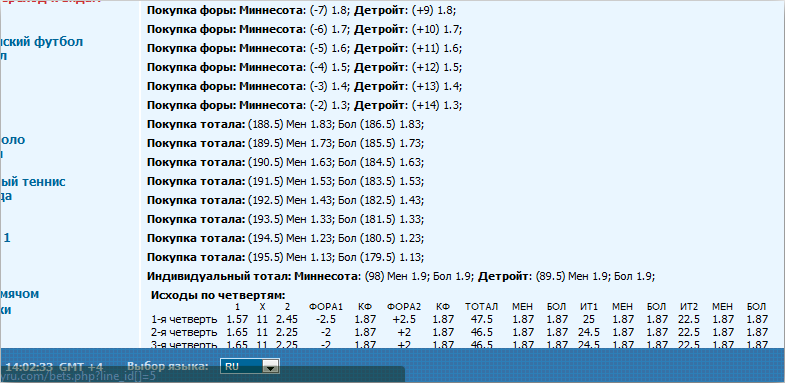Viewport: 785px width, 383px height.
Task: Select Minnesota (-4) handicap odds 1.5
Action: click(x=339, y=68)
